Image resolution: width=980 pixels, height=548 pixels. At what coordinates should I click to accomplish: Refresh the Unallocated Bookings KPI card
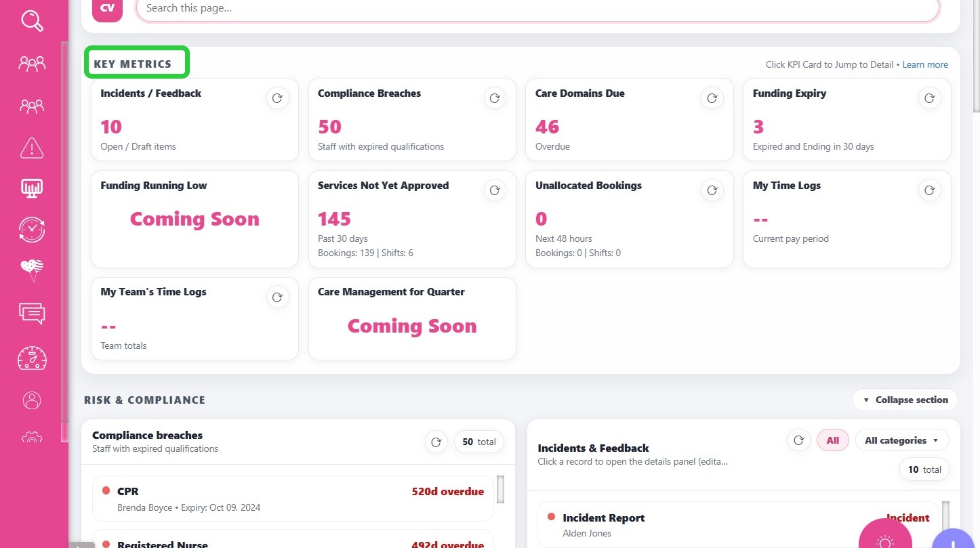pos(712,190)
